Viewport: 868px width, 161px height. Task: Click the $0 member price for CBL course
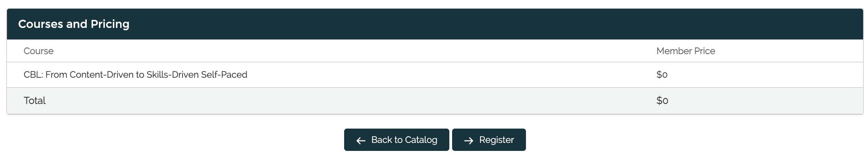click(x=662, y=75)
